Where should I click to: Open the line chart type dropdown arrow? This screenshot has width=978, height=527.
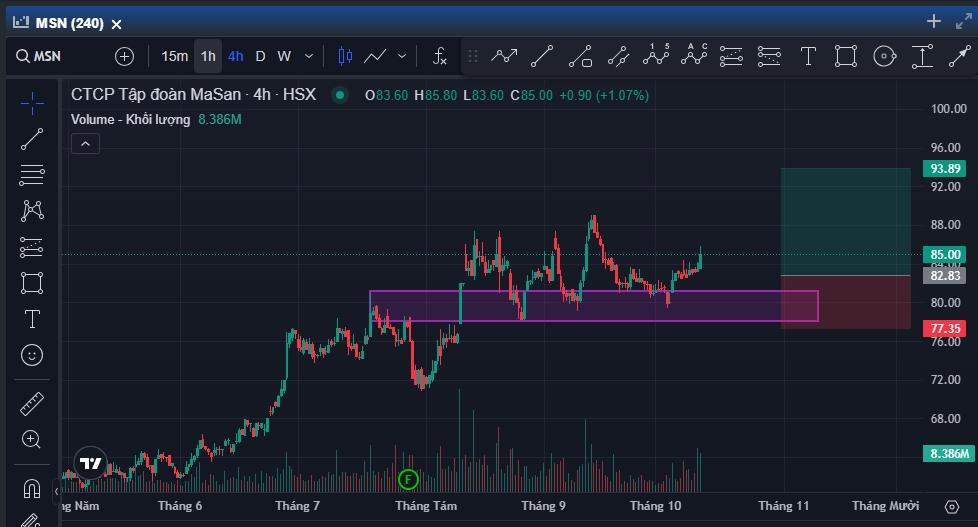tap(403, 56)
